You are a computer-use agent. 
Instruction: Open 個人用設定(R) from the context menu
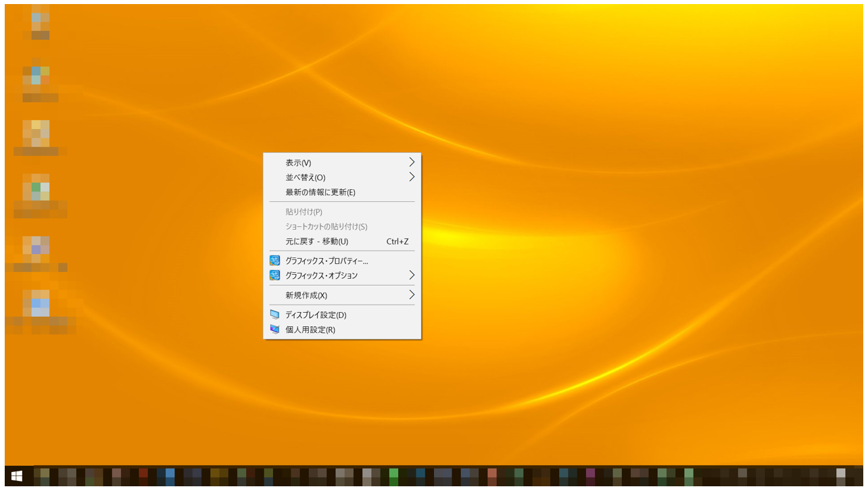pyautogui.click(x=310, y=330)
